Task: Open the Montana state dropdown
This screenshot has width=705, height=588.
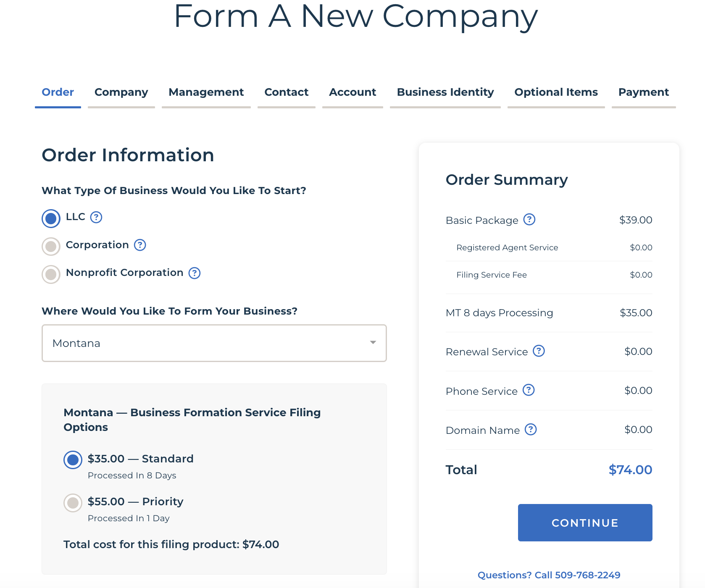Action: click(214, 343)
